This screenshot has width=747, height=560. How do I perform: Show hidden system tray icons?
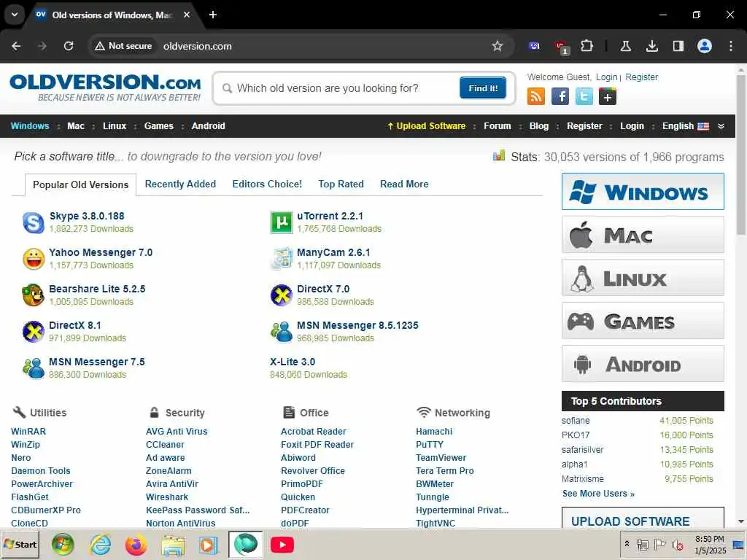[x=627, y=543]
